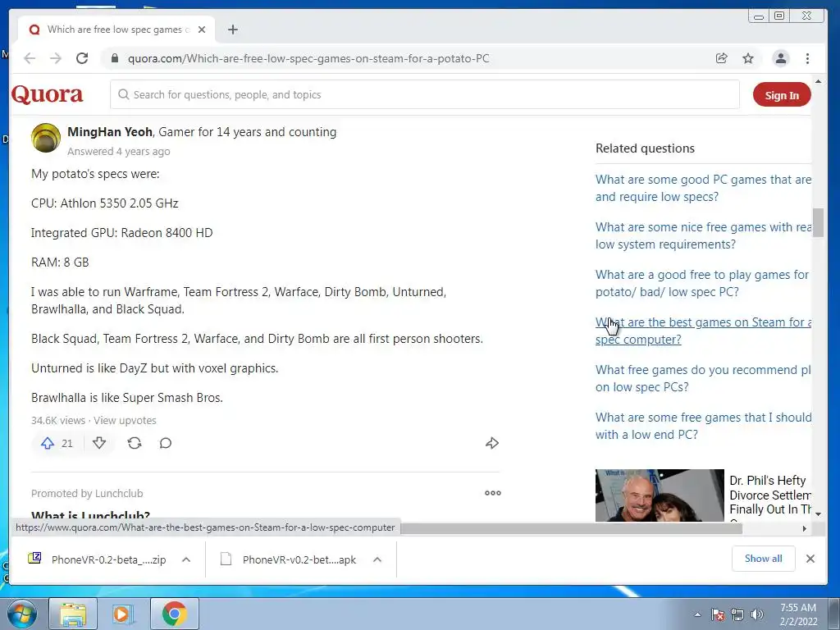Viewport: 840px width, 630px height.
Task: Click Chrome icon on taskbar
Action: coord(174,614)
